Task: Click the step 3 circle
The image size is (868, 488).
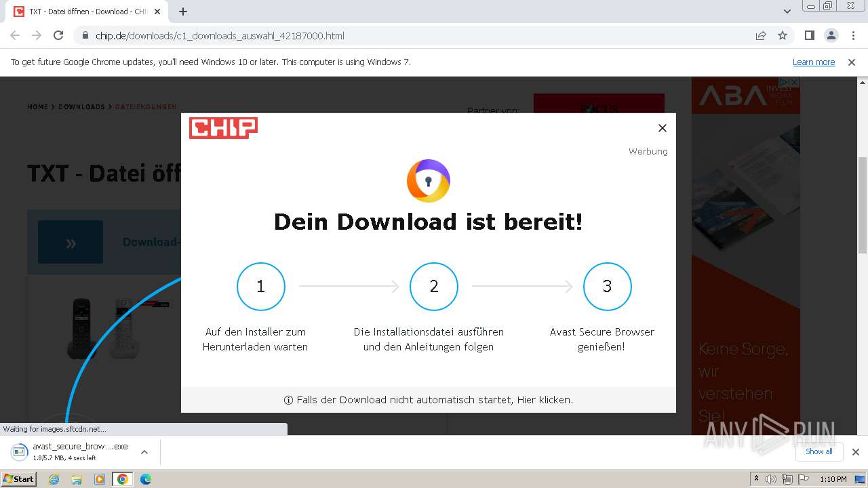Action: 608,287
